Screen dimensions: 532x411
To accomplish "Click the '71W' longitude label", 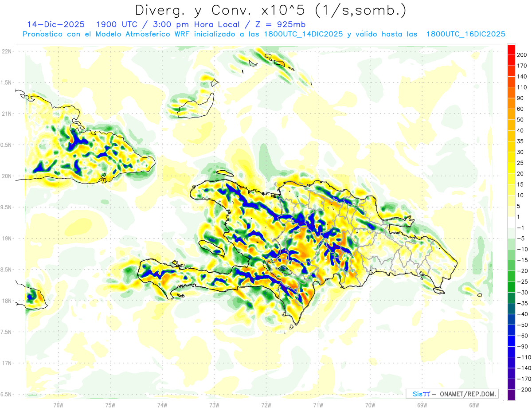I will pos(318,405).
